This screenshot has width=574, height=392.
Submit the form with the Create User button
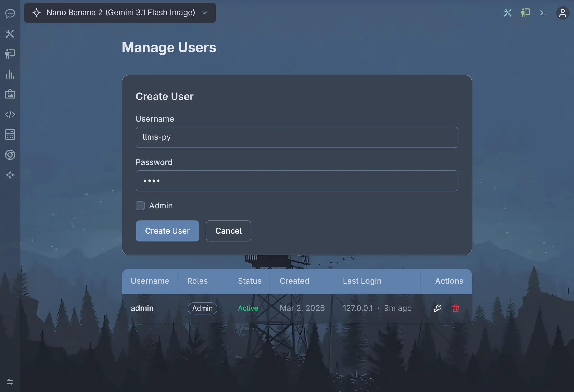tap(167, 231)
